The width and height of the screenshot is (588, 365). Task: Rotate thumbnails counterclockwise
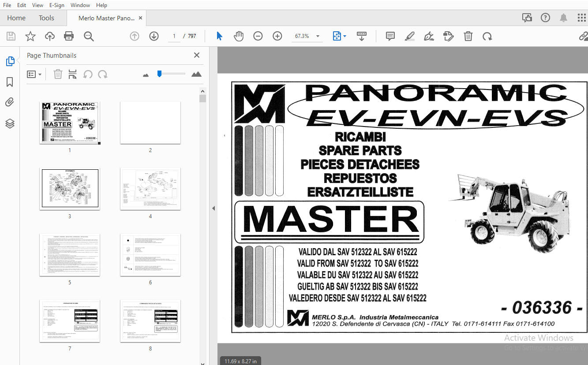pos(88,74)
